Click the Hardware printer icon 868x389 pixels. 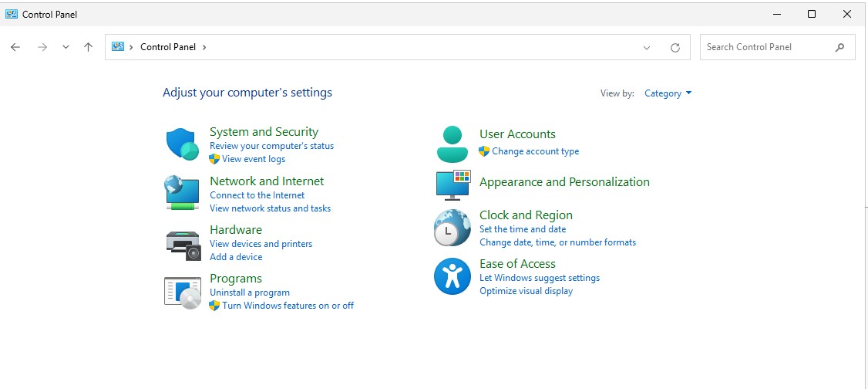(182, 243)
